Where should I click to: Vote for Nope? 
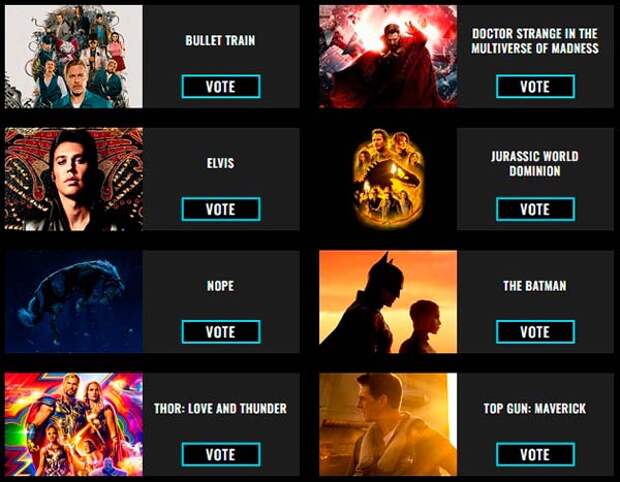click(221, 332)
